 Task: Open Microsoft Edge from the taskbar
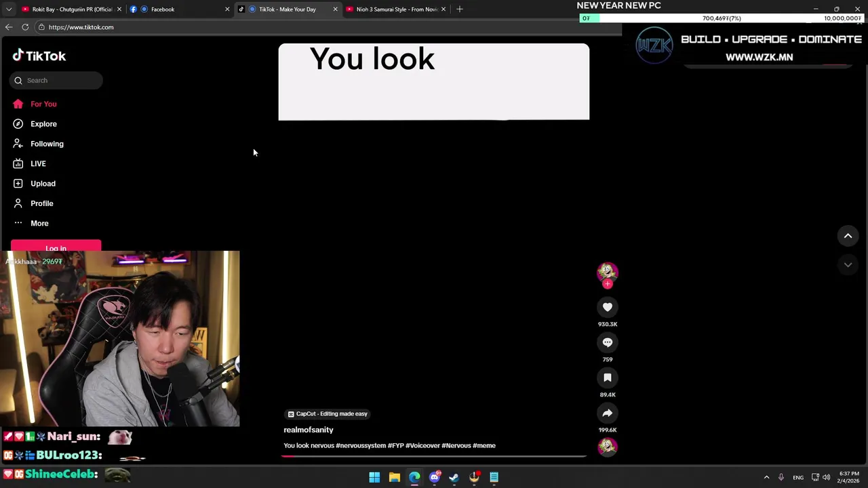click(x=414, y=477)
